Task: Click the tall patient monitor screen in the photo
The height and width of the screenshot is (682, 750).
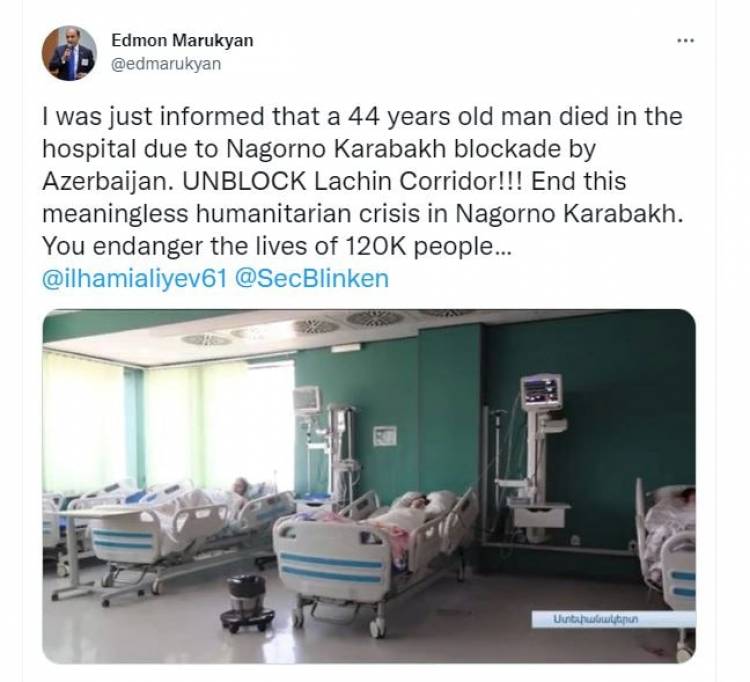Action: click(541, 392)
